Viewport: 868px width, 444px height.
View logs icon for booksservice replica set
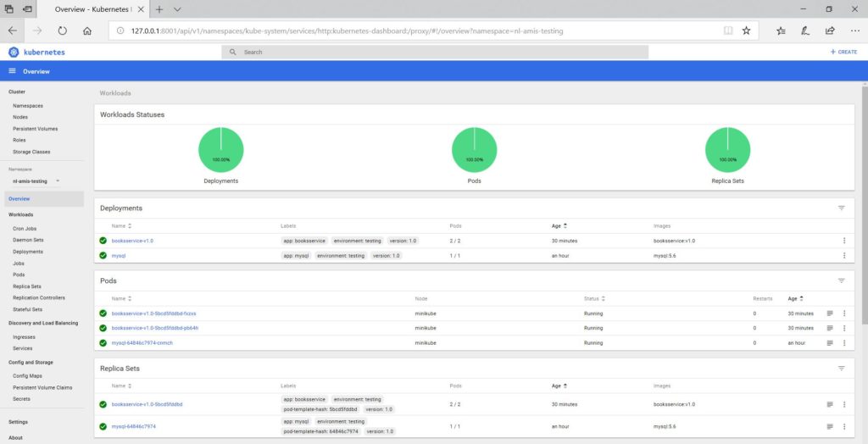[x=830, y=404]
